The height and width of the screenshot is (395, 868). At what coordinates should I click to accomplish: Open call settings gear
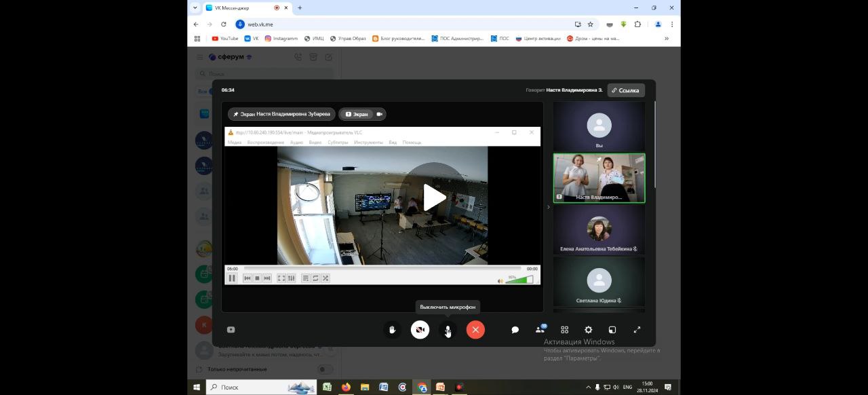[588, 330]
